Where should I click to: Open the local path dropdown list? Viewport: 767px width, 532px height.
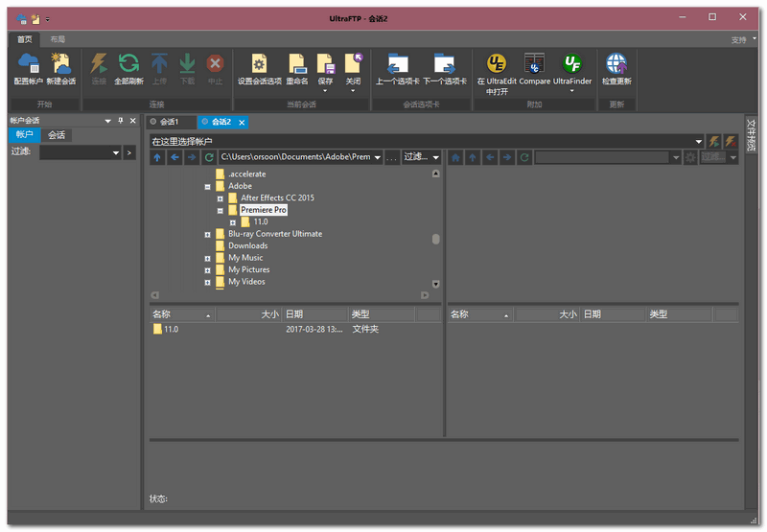(x=377, y=157)
